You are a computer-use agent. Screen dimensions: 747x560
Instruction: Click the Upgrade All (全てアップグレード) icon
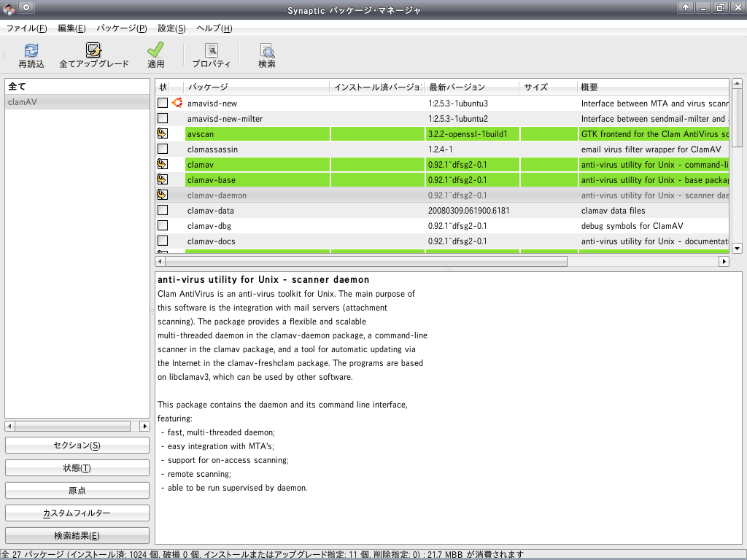click(x=93, y=50)
